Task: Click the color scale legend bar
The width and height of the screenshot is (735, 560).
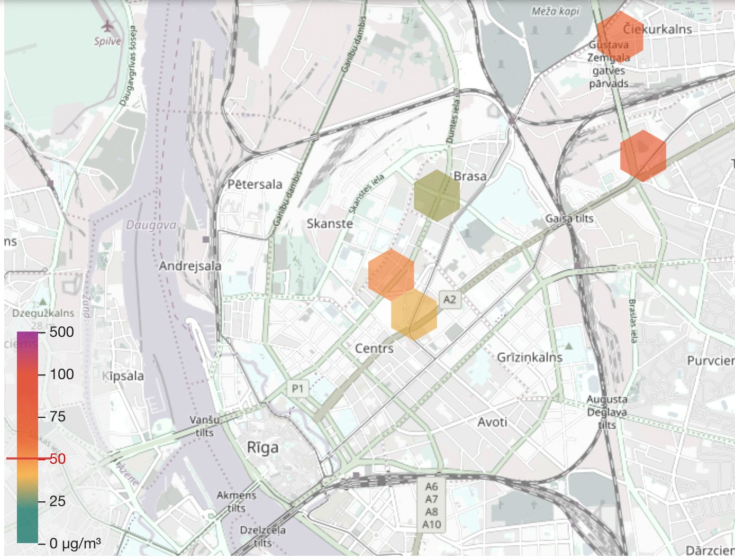Action: pyautogui.click(x=28, y=437)
